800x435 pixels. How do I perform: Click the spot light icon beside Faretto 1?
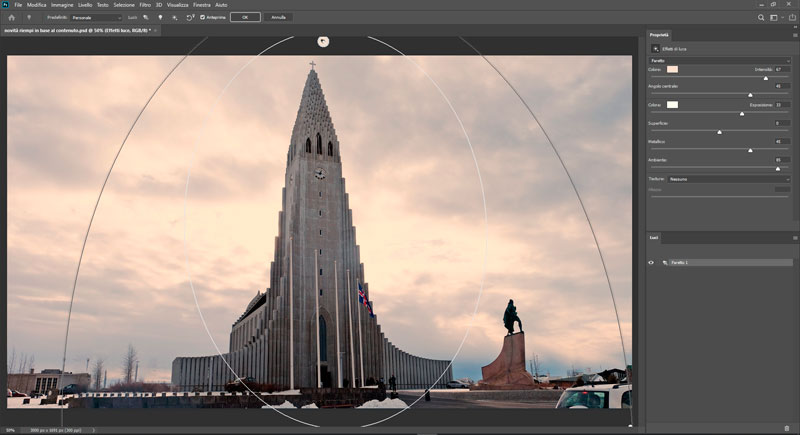click(x=665, y=263)
